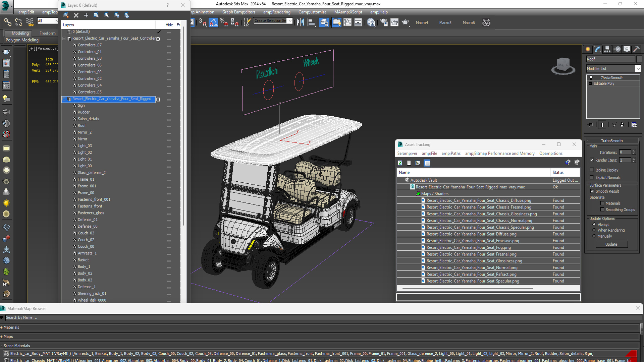The image size is (644, 362).
Task: Open the Hierarchy command panel tab
Action: tap(607, 49)
